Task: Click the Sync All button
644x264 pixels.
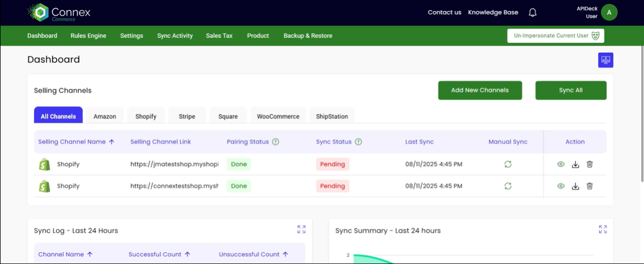Action: 571,90
